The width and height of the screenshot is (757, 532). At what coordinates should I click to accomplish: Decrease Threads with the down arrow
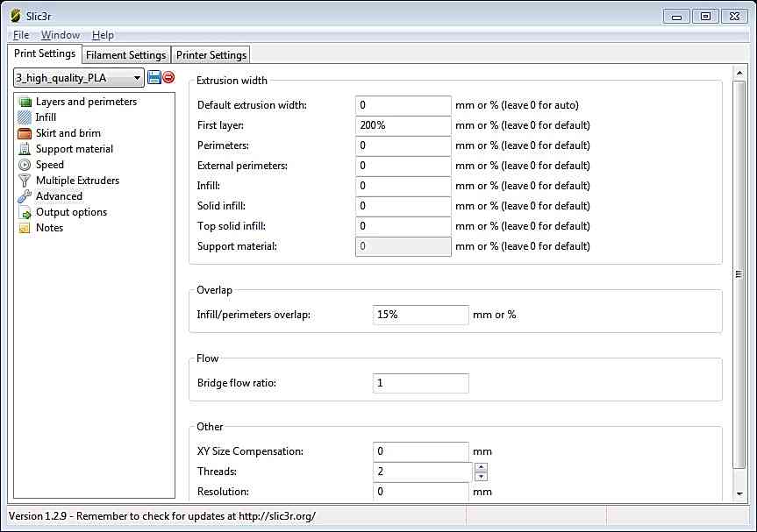click(x=481, y=477)
